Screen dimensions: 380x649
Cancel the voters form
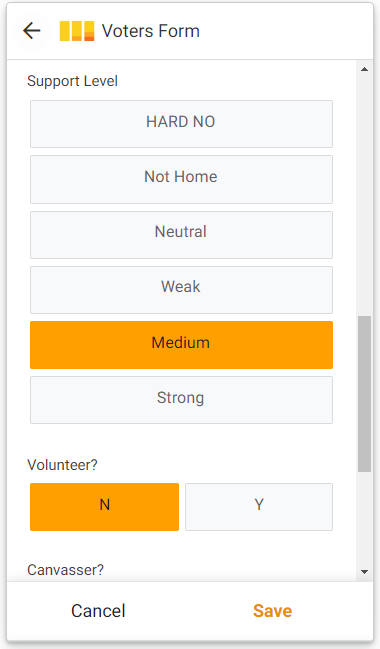pos(98,611)
